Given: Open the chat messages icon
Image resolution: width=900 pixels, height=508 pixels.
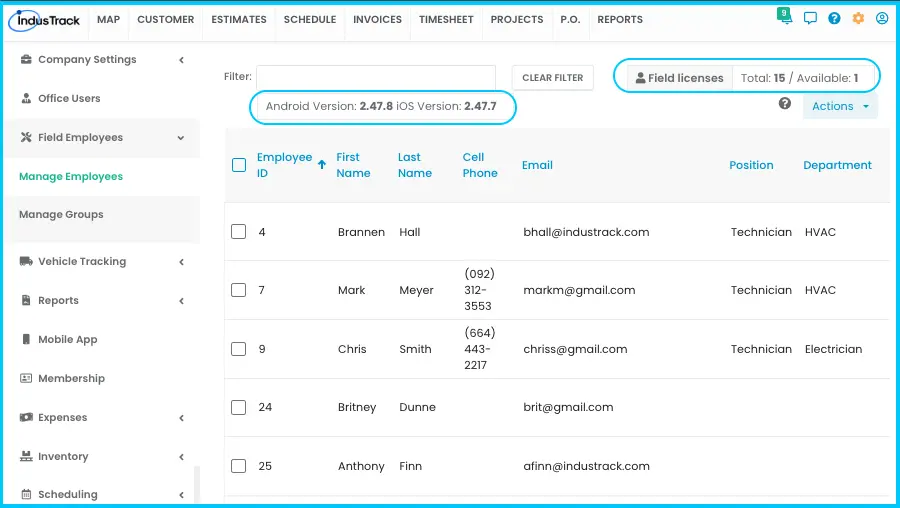Looking at the screenshot, I should click(x=810, y=18).
